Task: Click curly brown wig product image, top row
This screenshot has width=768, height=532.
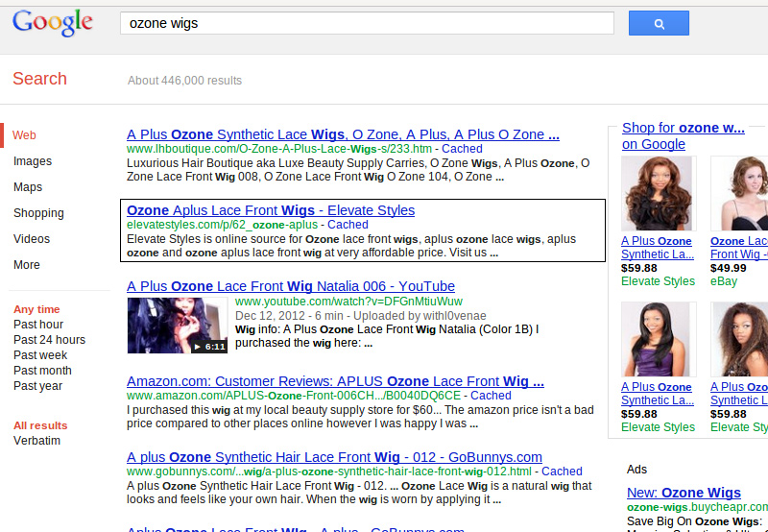Action: 659,194
